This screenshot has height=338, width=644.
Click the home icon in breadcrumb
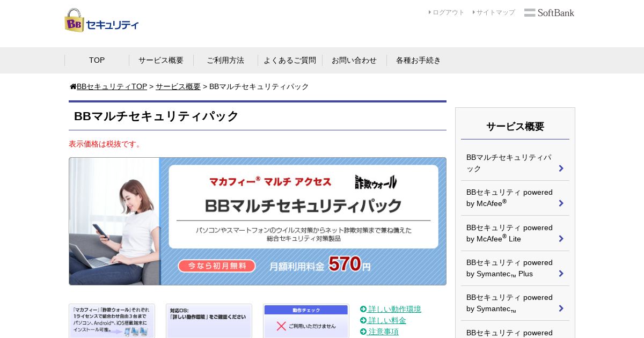click(73, 86)
